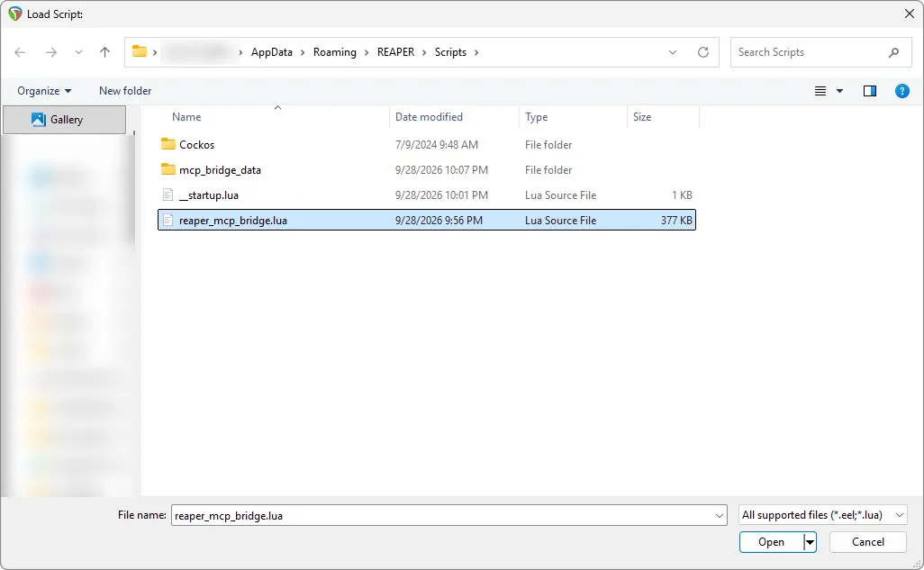The width and height of the screenshot is (924, 570).
Task: Refresh the Scripts folder listing
Action: [703, 52]
